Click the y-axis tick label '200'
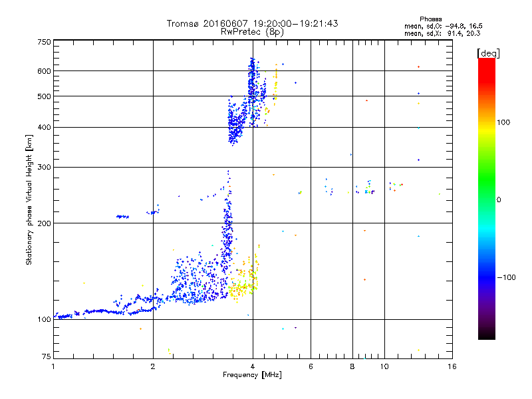The width and height of the screenshot is (532, 399). (x=45, y=223)
